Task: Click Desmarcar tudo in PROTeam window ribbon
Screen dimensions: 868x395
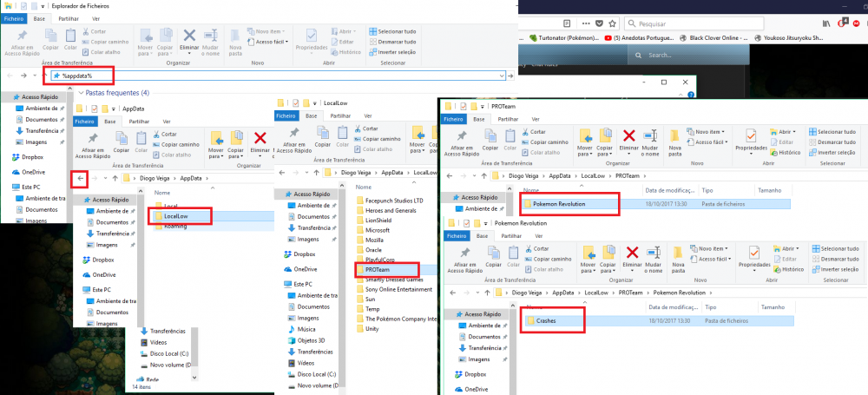Action: 832,142
